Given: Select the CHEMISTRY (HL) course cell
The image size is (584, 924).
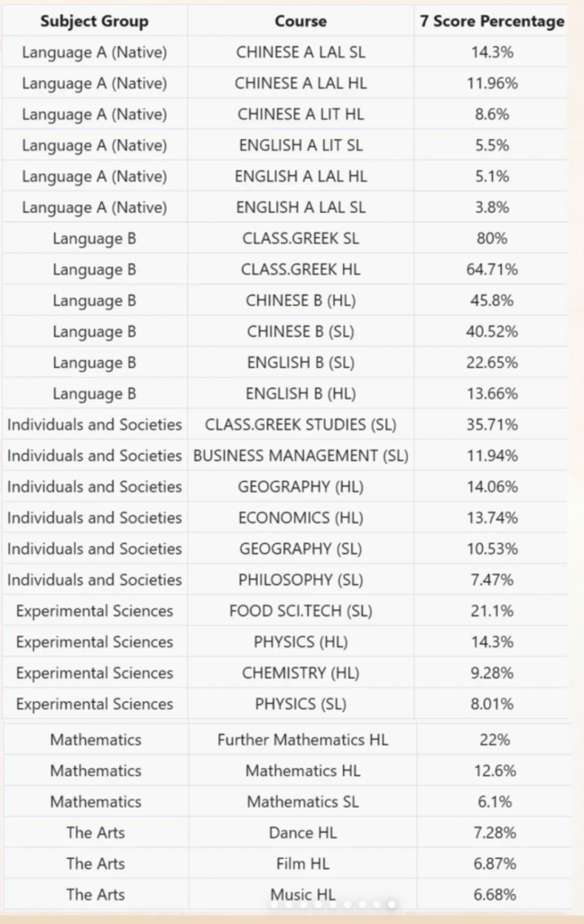Looking at the screenshot, I should (301, 673).
